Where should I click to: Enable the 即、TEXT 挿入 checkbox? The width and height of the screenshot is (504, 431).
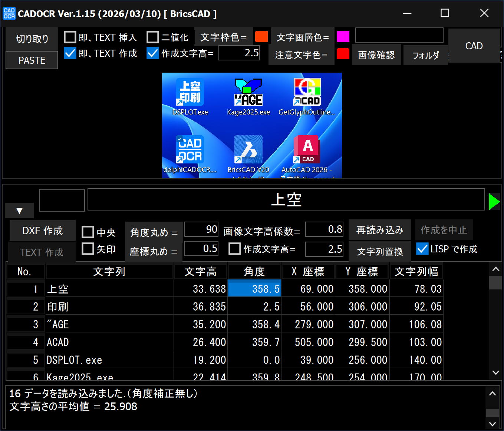point(70,37)
